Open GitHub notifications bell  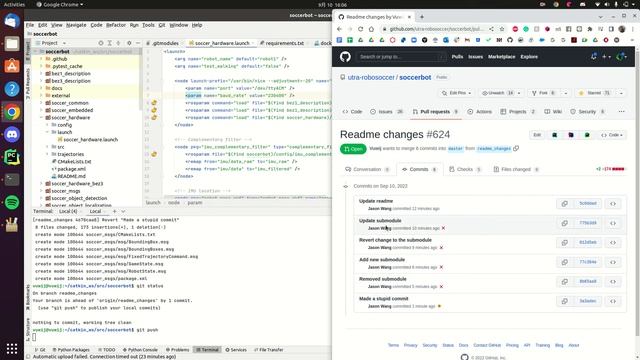point(593,57)
